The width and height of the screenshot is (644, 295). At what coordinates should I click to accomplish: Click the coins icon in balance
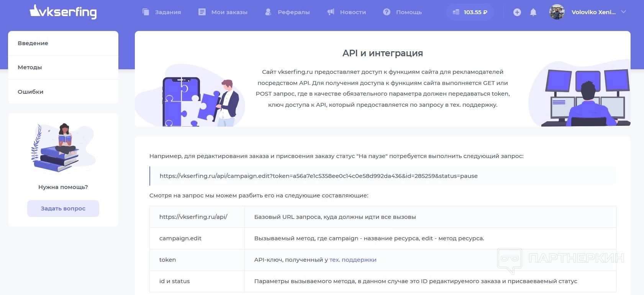(456, 12)
